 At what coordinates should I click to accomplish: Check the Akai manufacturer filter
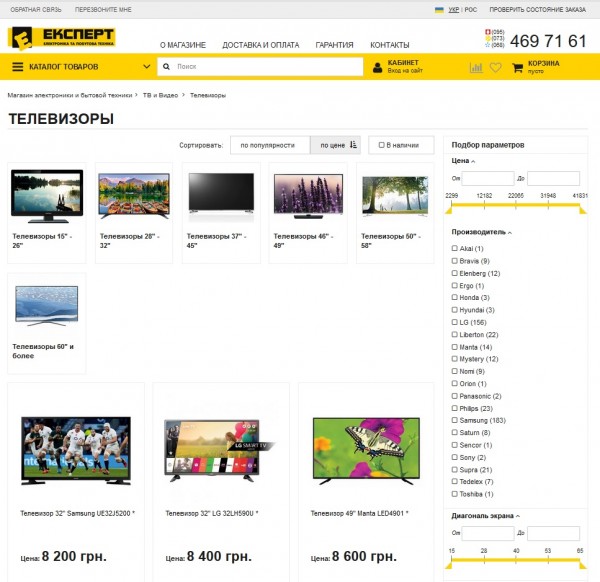(x=455, y=248)
